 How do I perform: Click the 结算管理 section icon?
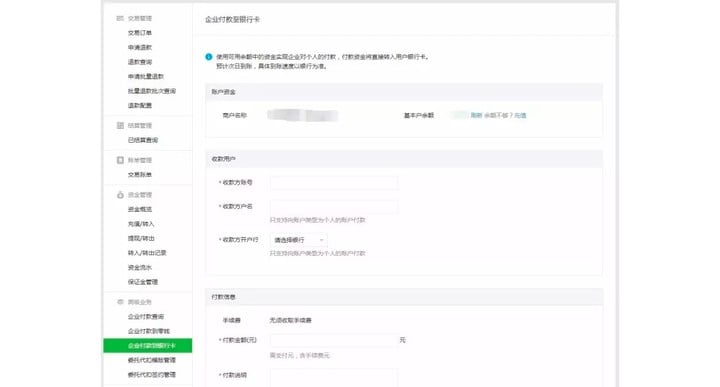point(120,125)
